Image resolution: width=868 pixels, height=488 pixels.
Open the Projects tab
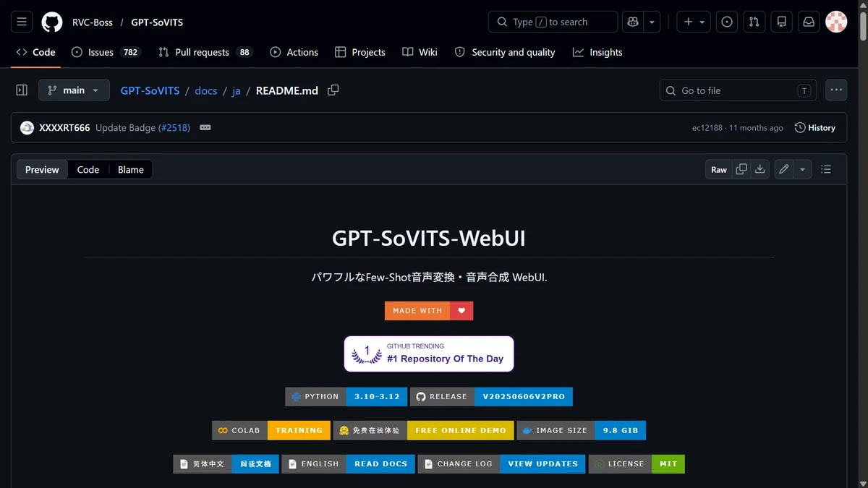(360, 52)
